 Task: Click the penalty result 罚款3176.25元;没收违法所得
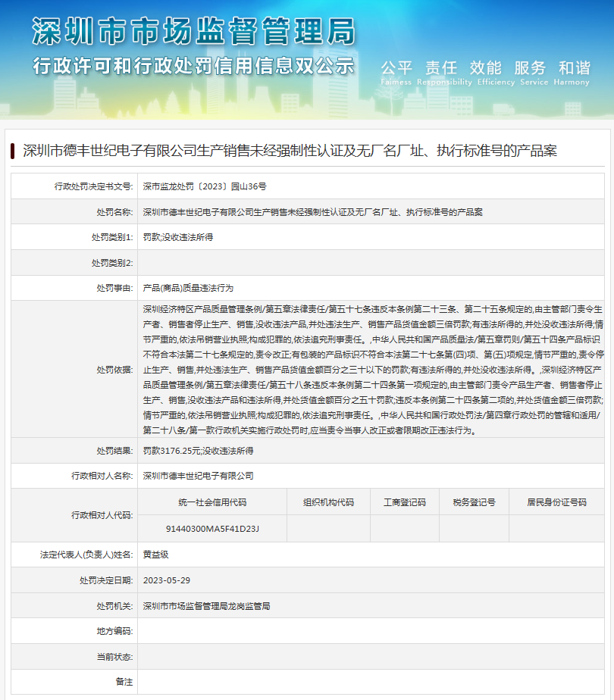click(199, 451)
